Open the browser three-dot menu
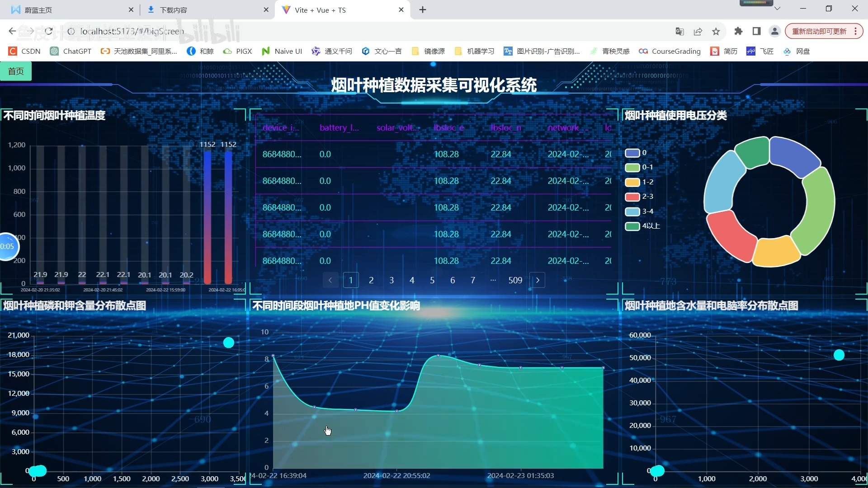868x488 pixels. point(855,31)
